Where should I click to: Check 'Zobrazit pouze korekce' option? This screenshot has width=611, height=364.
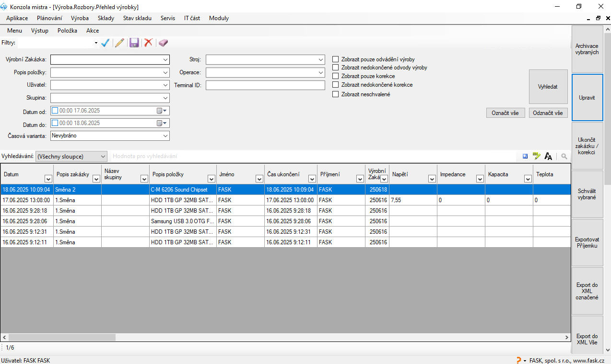[x=336, y=76]
